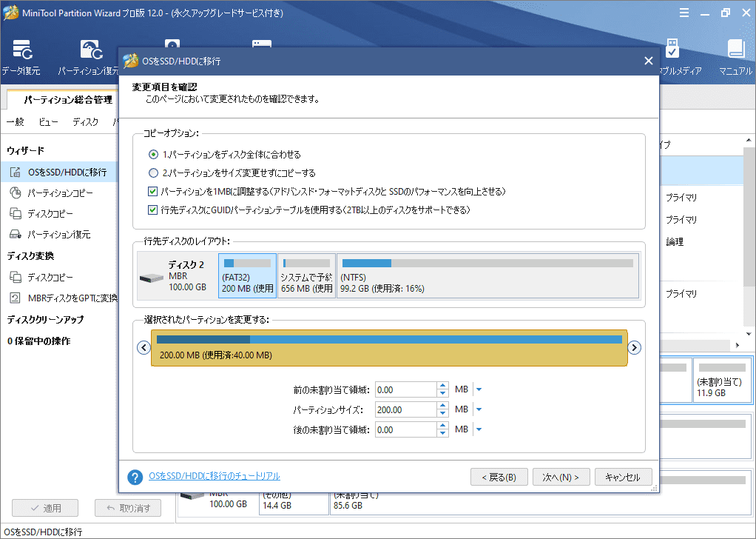Click the OSをSSD/HDDに移行 wizard icon in sidebar
Viewport: 756px width, 539px height.
coord(16,173)
